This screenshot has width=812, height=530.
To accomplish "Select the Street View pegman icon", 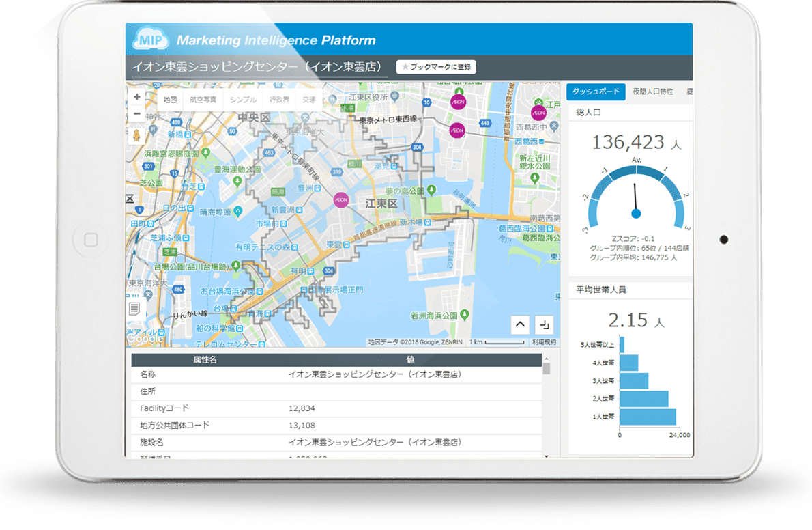I will click(x=136, y=136).
